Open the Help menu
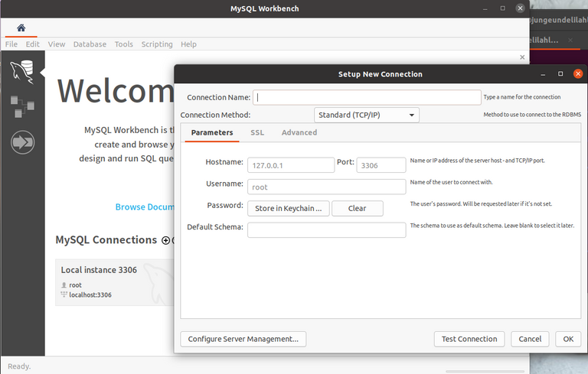Image resolution: width=588 pixels, height=374 pixels. click(x=188, y=44)
